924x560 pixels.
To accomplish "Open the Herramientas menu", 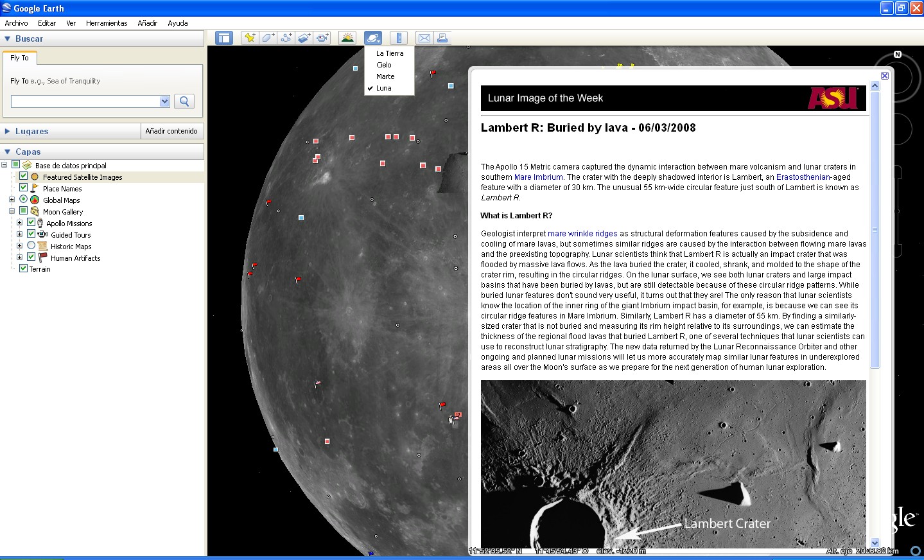I will pos(107,23).
